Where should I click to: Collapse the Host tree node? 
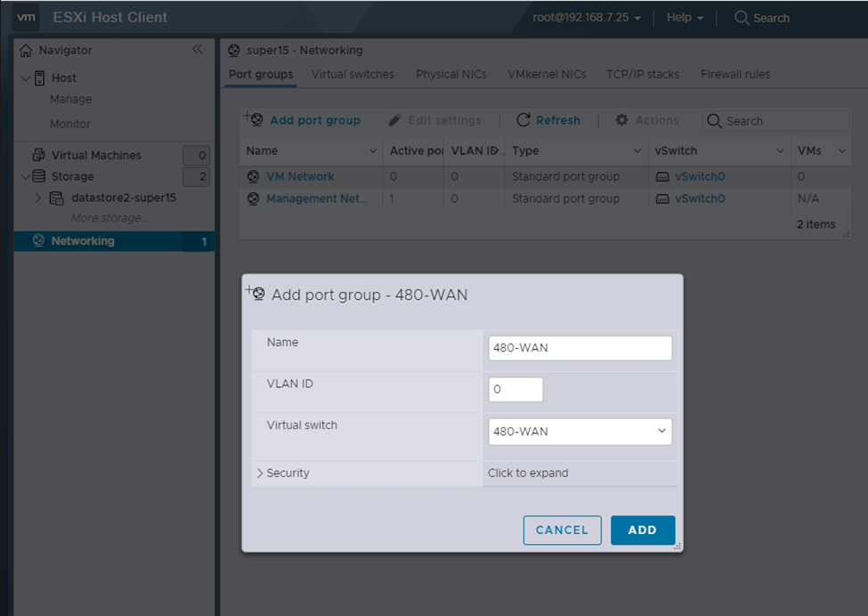click(26, 78)
